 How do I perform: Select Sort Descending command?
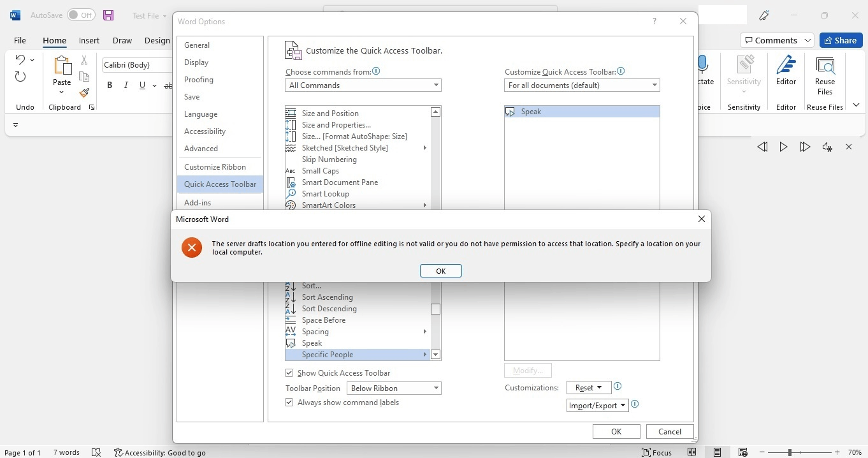pyautogui.click(x=358, y=309)
